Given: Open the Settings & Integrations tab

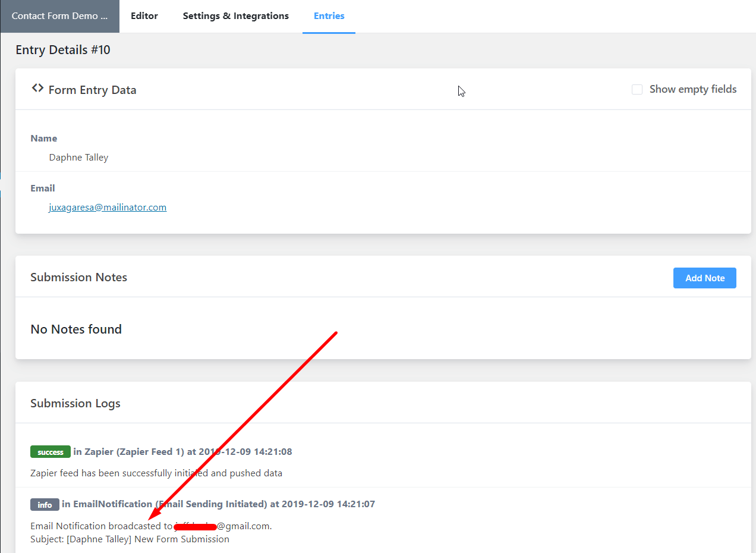Looking at the screenshot, I should (236, 16).
